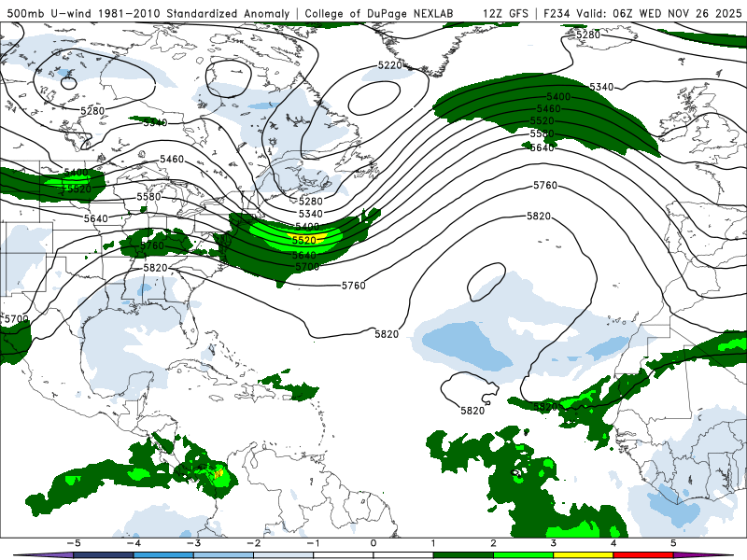The image size is (747, 560).
Task: Click the colorbar tick label '5'
Action: [673, 543]
